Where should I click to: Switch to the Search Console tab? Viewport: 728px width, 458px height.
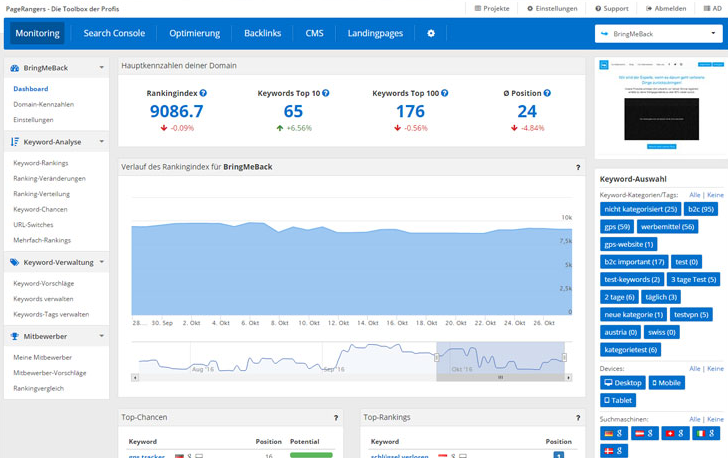point(114,33)
